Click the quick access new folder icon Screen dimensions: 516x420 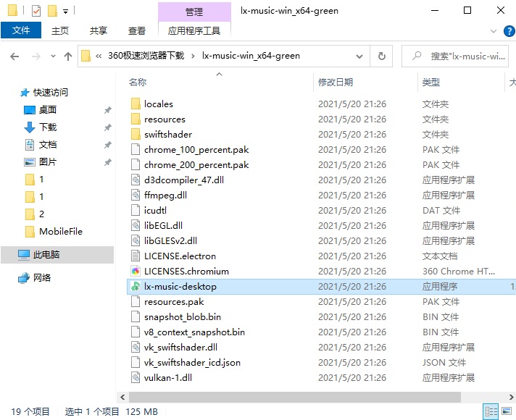[x=52, y=11]
